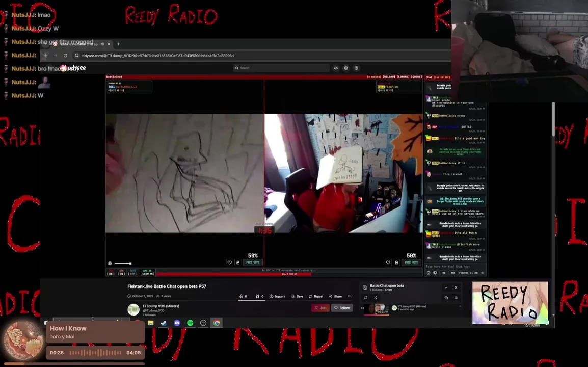Screen dimensions: 588x367
Task: Follow FTLdump VOD (Mirrors)
Action: [342, 308]
